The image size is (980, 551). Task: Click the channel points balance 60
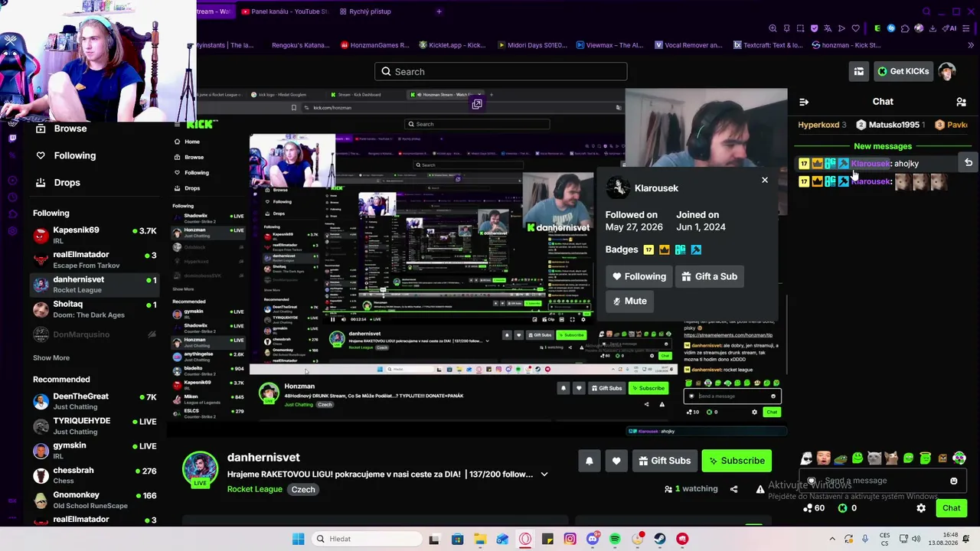click(813, 508)
